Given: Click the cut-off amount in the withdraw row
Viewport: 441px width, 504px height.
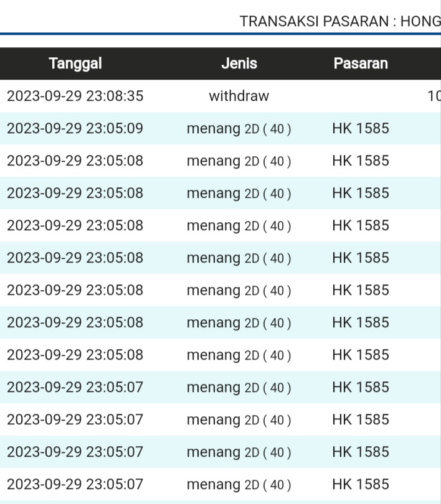Looking at the screenshot, I should pyautogui.click(x=434, y=96).
